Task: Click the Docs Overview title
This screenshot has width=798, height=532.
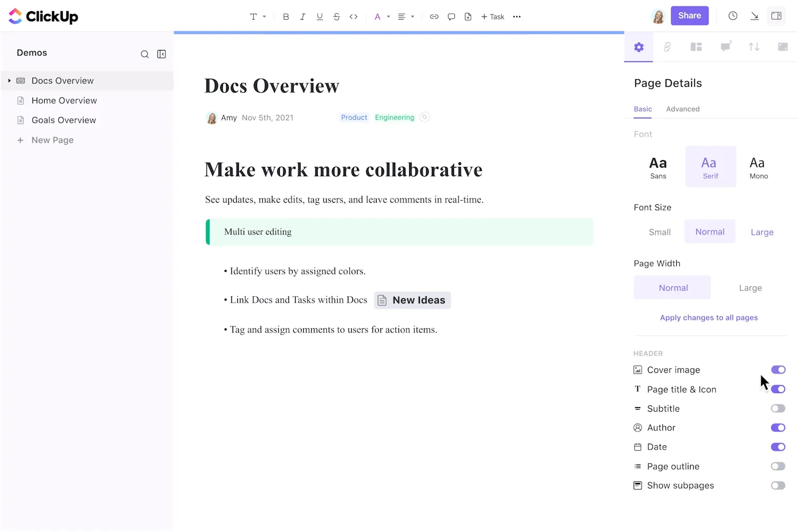Action: 272,86
